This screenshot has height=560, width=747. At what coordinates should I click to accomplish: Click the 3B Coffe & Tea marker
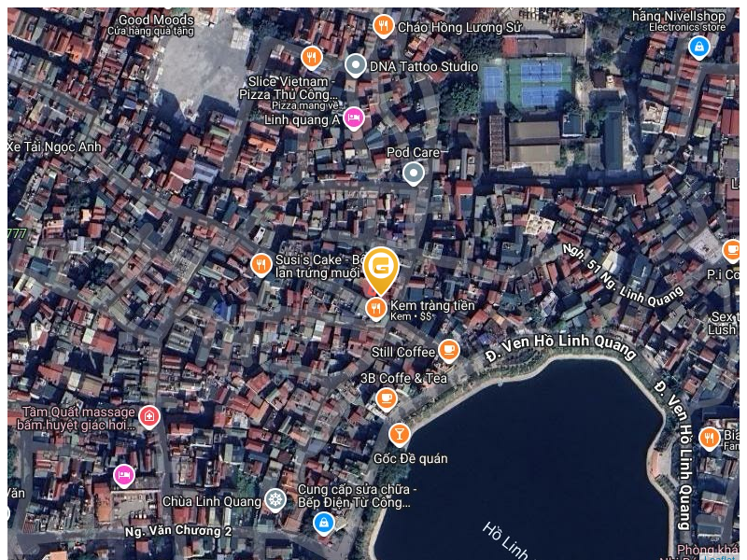(387, 399)
